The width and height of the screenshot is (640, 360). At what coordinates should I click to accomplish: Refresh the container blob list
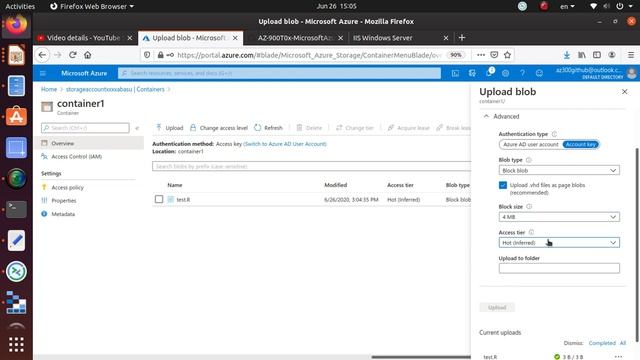(x=268, y=128)
